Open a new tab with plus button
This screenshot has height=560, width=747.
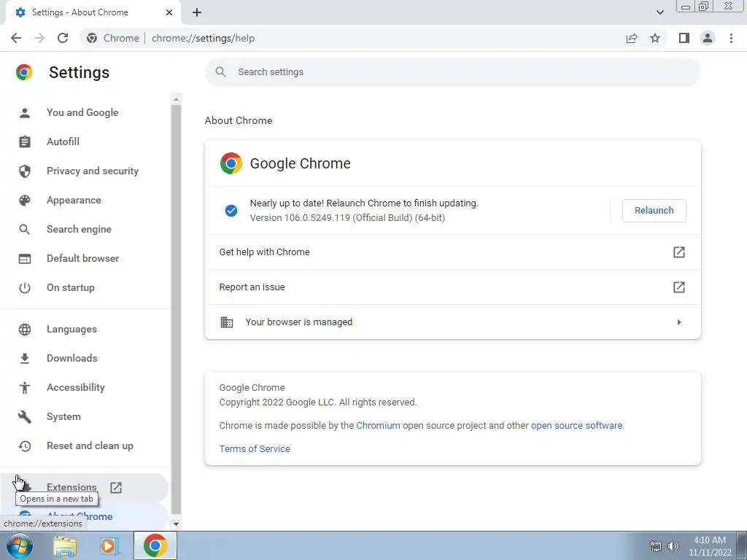(197, 12)
